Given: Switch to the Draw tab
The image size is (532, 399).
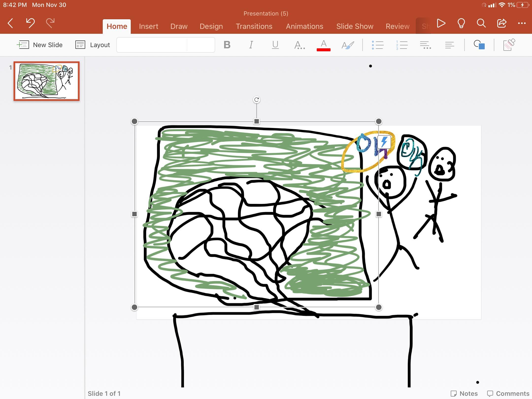Looking at the screenshot, I should coord(179,26).
